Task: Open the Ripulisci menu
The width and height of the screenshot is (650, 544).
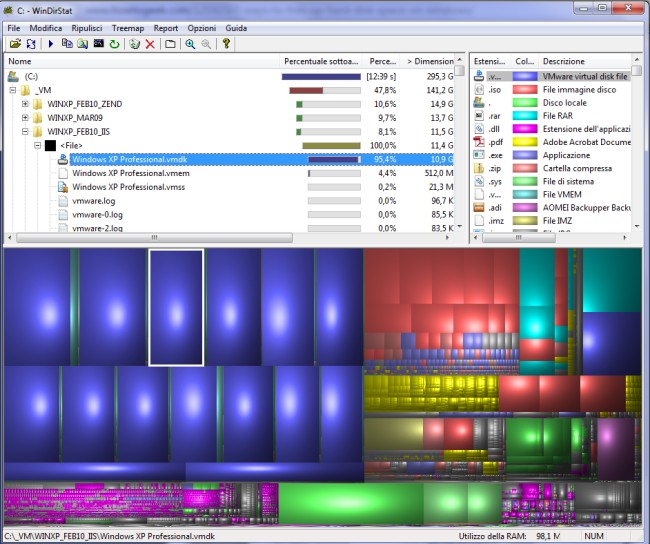Action: click(86, 28)
